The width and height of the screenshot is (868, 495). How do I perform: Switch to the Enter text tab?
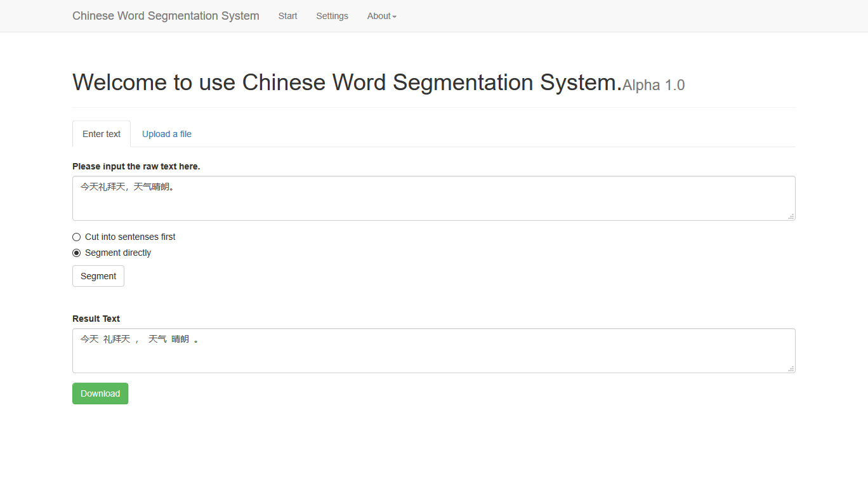(x=102, y=134)
